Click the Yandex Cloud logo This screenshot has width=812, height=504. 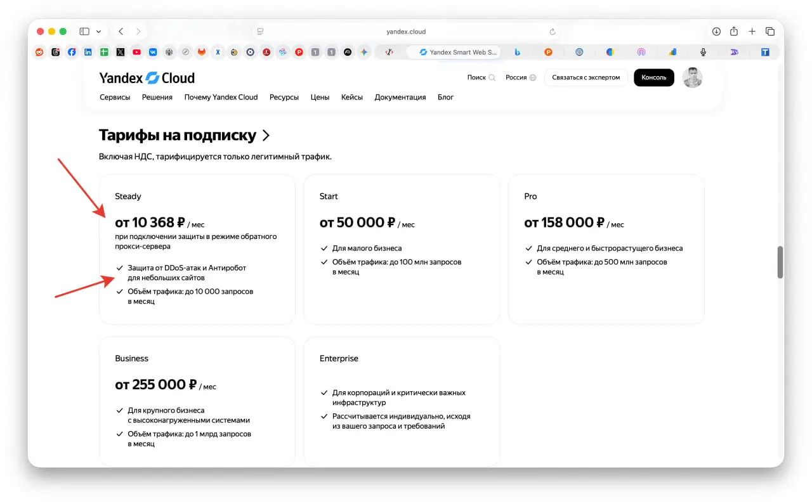(x=147, y=78)
